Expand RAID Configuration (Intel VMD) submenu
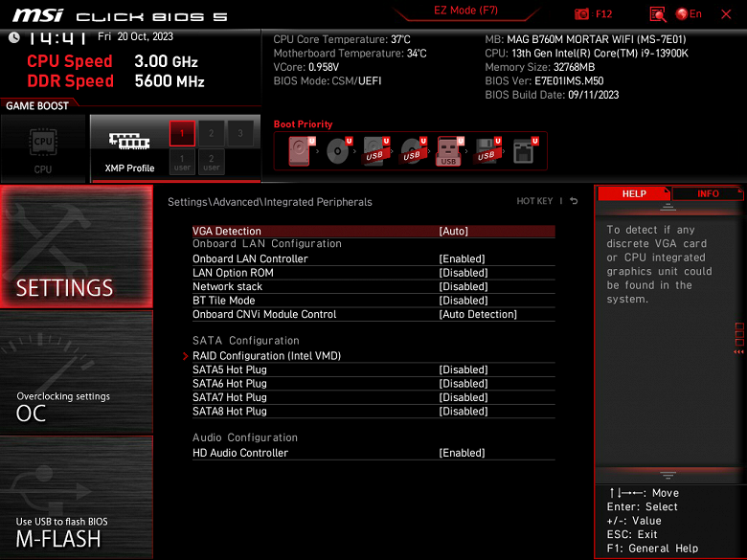The image size is (747, 560). [373, 356]
